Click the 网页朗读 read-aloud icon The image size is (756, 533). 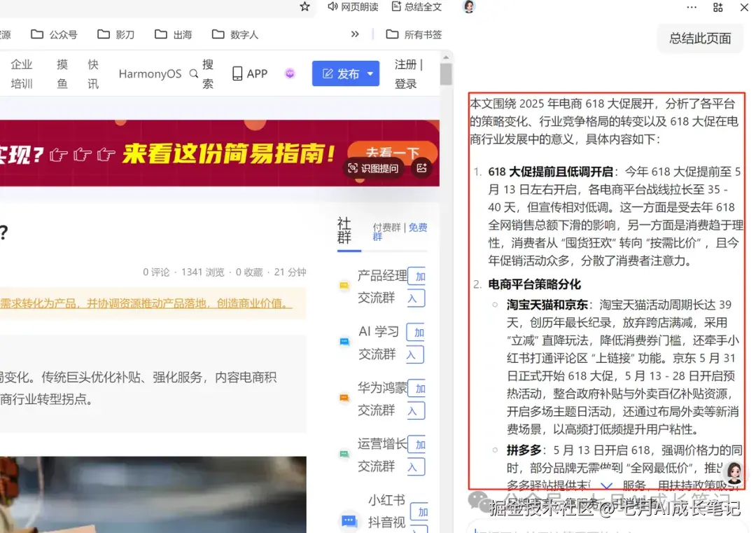pos(332,8)
